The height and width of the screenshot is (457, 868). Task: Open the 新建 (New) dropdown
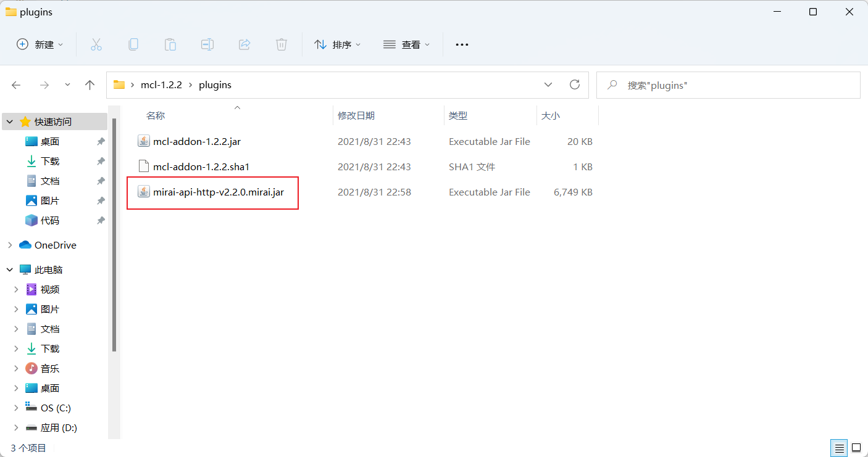[40, 44]
